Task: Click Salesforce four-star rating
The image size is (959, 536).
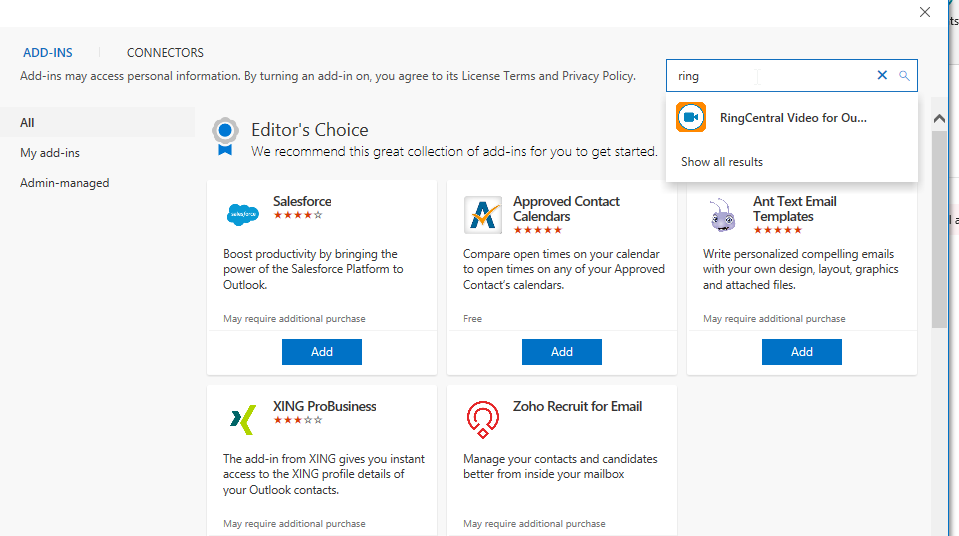Action: [298, 215]
